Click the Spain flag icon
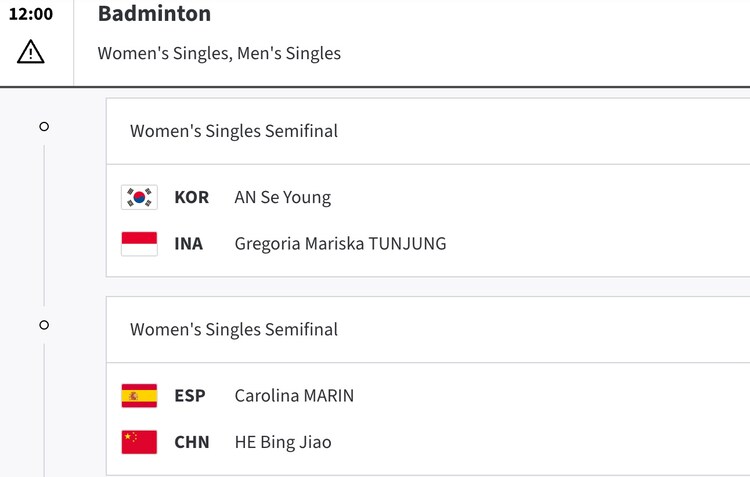This screenshot has height=477, width=750. 139,395
